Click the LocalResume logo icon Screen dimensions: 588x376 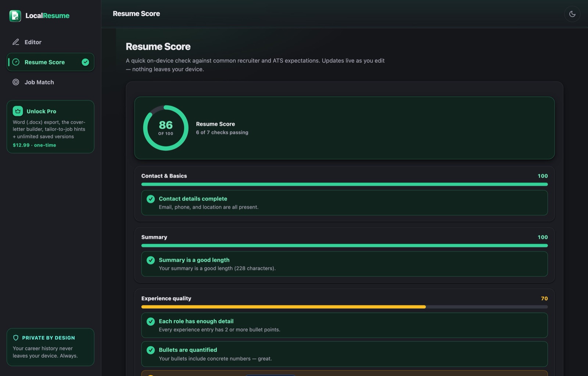(x=15, y=16)
